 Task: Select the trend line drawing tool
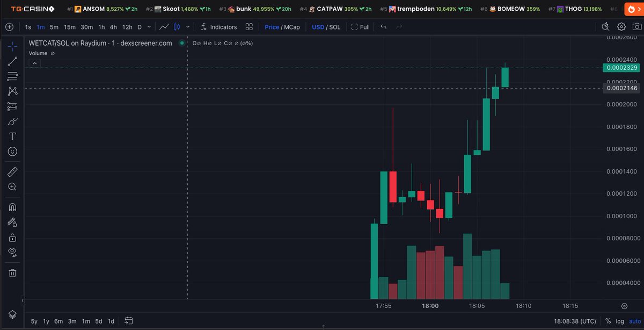coord(12,61)
